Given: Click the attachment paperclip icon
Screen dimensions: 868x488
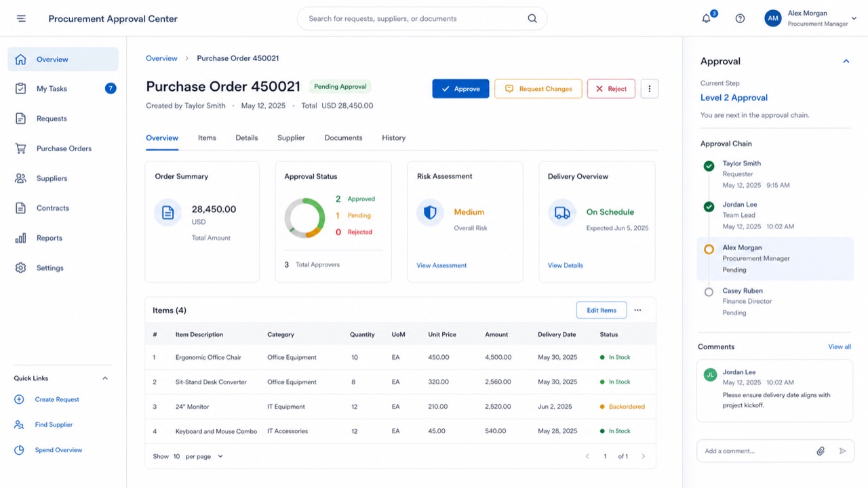Looking at the screenshot, I should [821, 451].
